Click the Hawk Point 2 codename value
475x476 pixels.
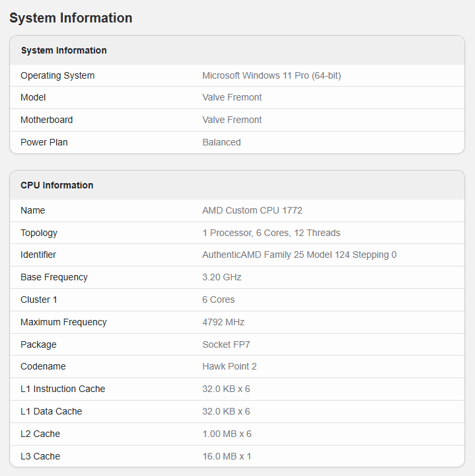[229, 366]
